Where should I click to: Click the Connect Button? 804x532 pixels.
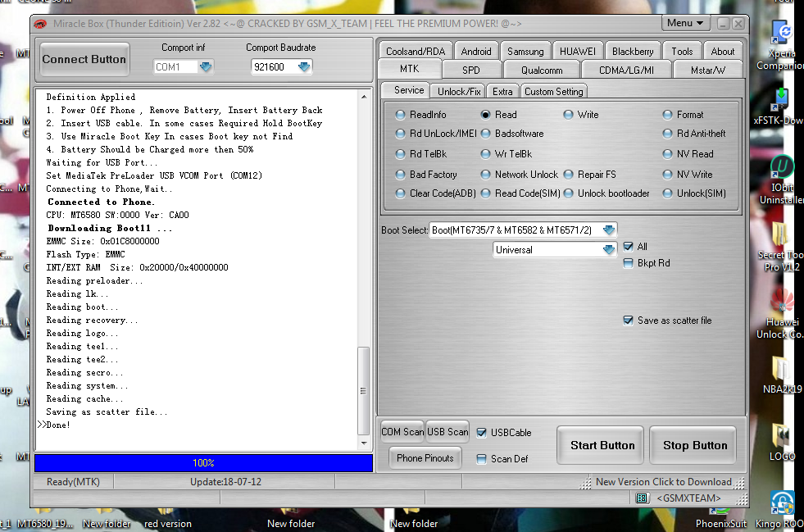coord(84,60)
